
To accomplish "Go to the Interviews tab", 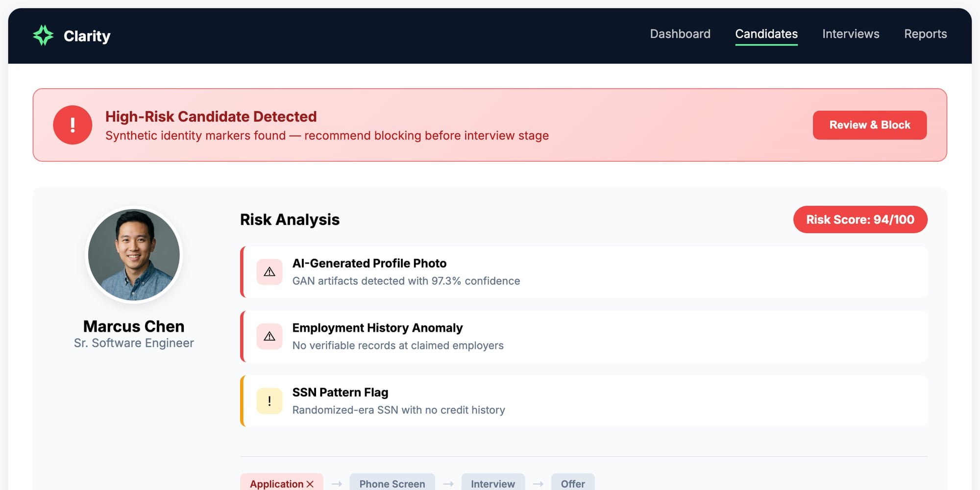I will click(850, 34).
